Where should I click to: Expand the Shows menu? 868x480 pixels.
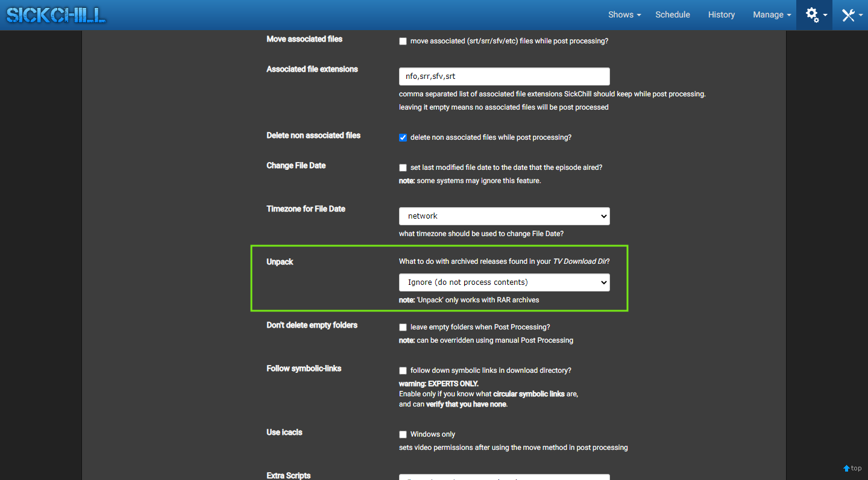click(x=624, y=15)
